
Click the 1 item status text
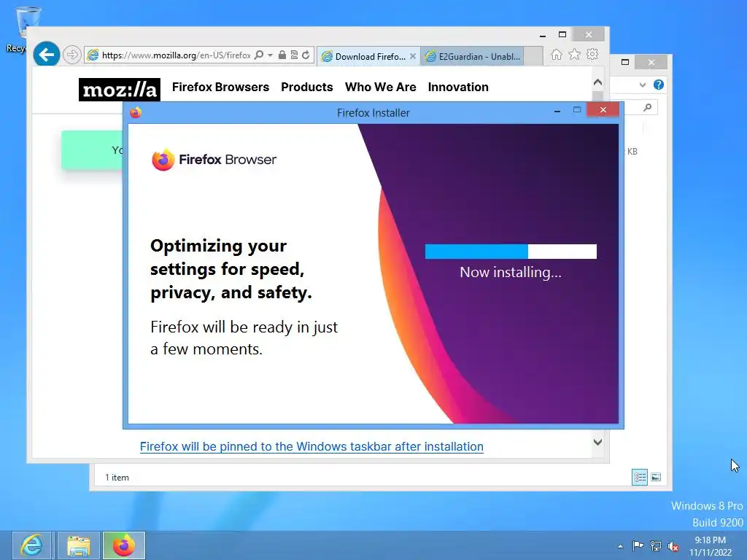tap(117, 477)
